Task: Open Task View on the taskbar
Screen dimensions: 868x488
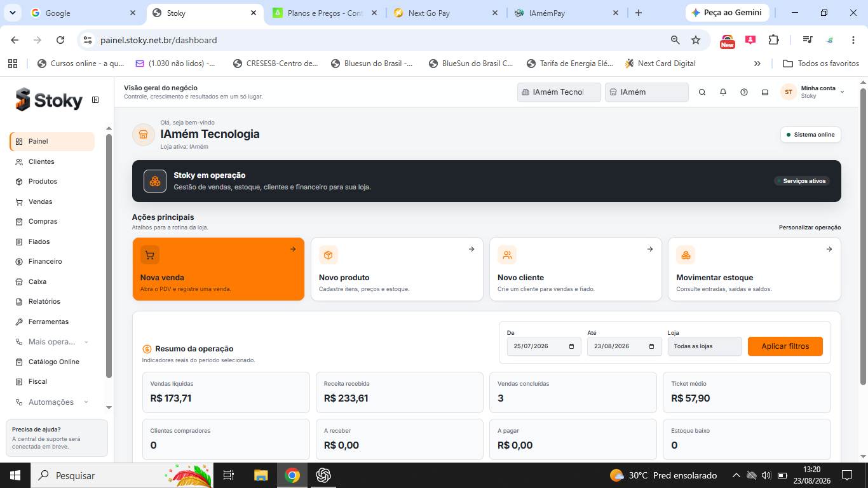Action: click(229, 475)
